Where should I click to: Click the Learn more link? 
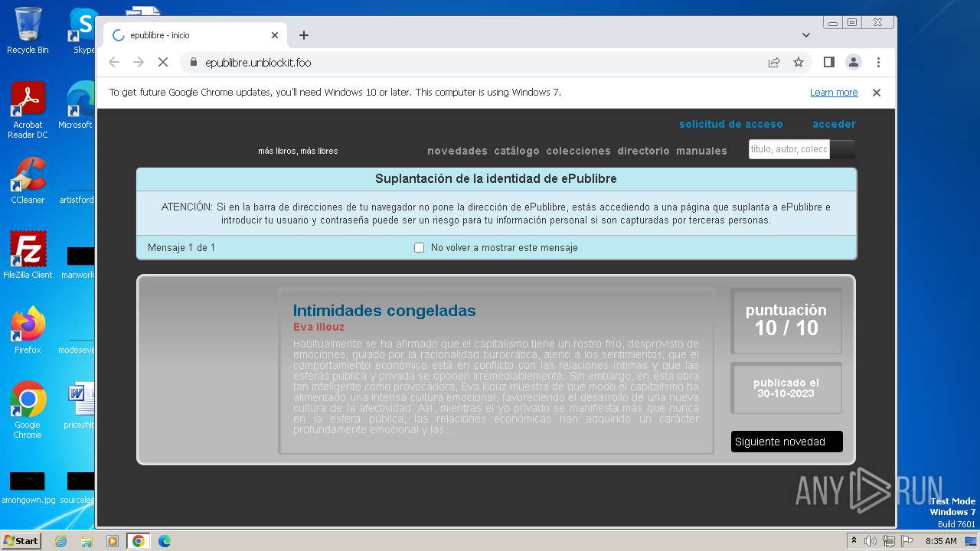click(x=834, y=93)
